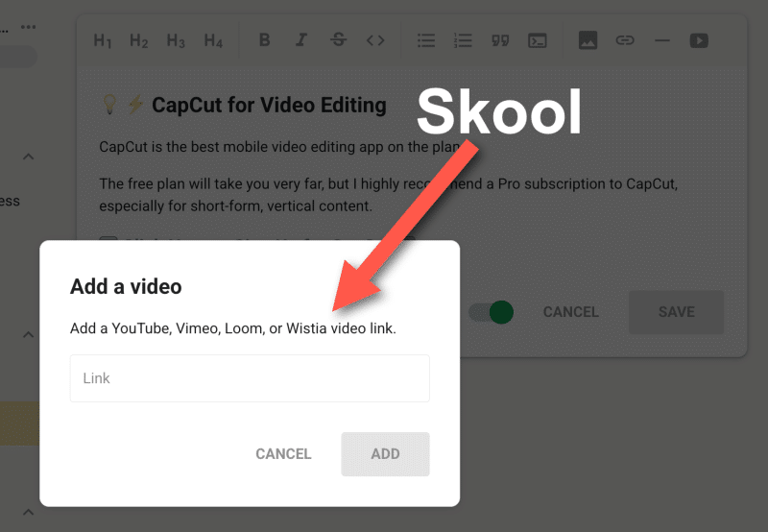
Task: Toggle italic text formatting
Action: (301, 39)
